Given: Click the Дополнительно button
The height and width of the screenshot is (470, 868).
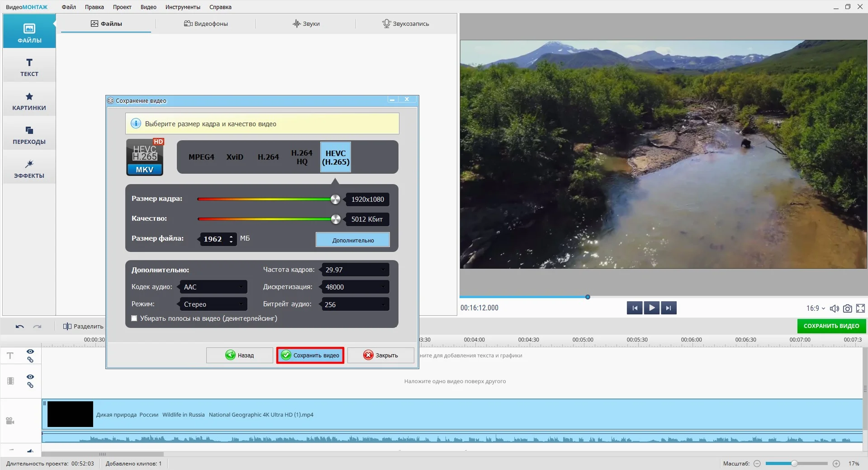Looking at the screenshot, I should coord(353,240).
